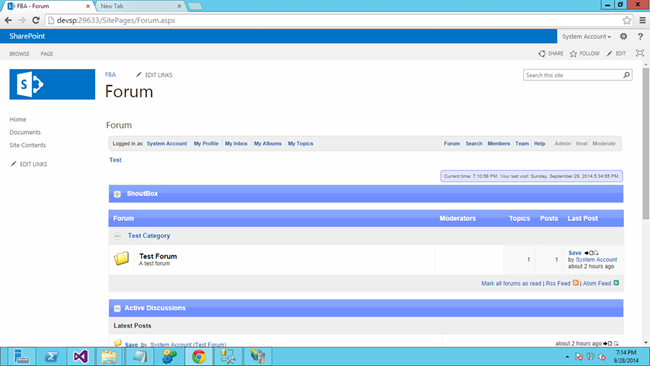650x366 pixels.
Task: Click the orange Rss Feed icon
Action: click(x=575, y=283)
